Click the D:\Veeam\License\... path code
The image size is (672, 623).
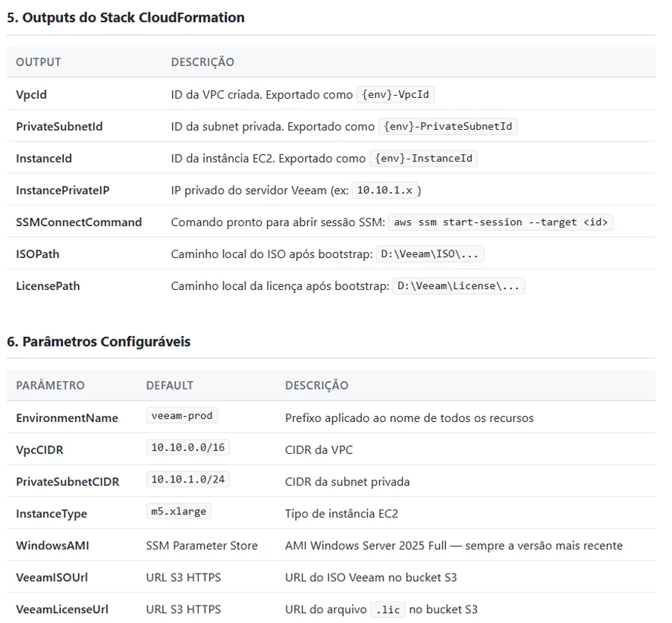click(459, 285)
